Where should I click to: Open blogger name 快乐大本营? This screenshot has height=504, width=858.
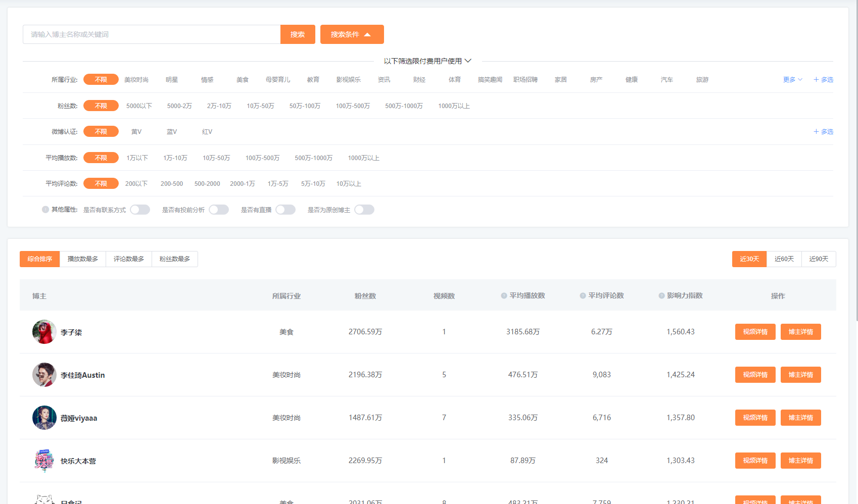click(x=78, y=461)
